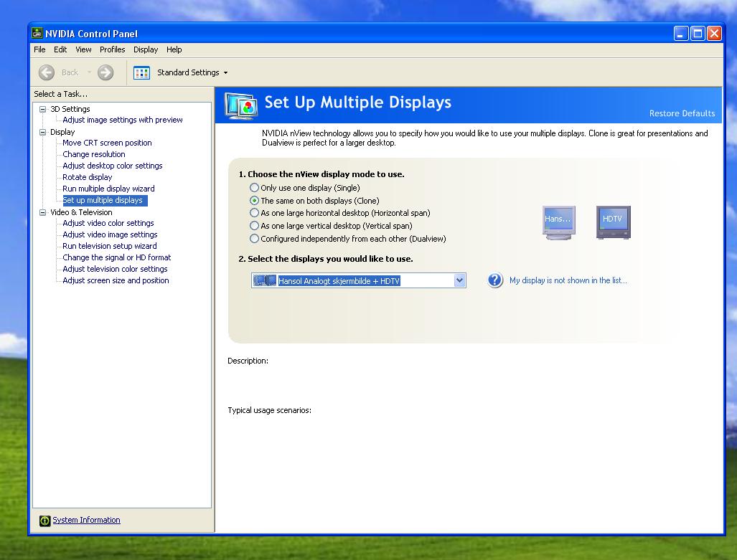
Task: Choose Horizontal span display mode
Action: coord(254,213)
